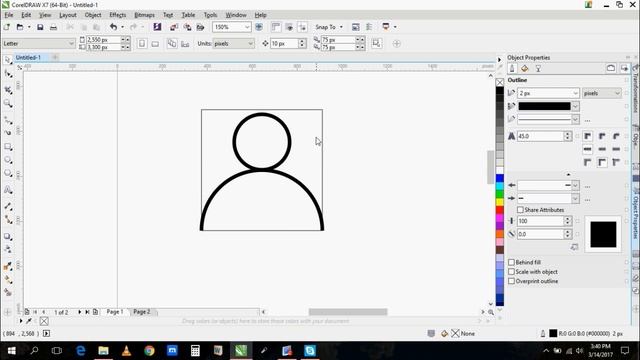The height and width of the screenshot is (360, 640).
Task: Open File Explorer from the taskbar
Action: [x=103, y=351]
